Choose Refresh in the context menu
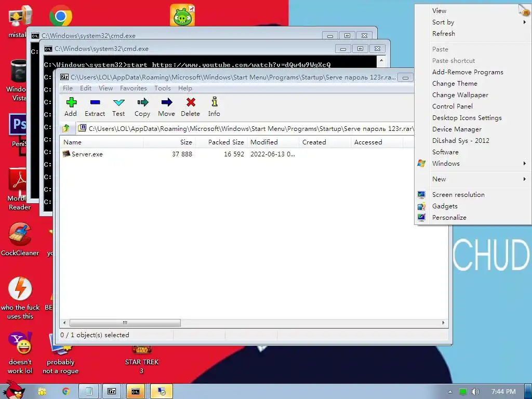This screenshot has height=399, width=532. (x=473, y=34)
